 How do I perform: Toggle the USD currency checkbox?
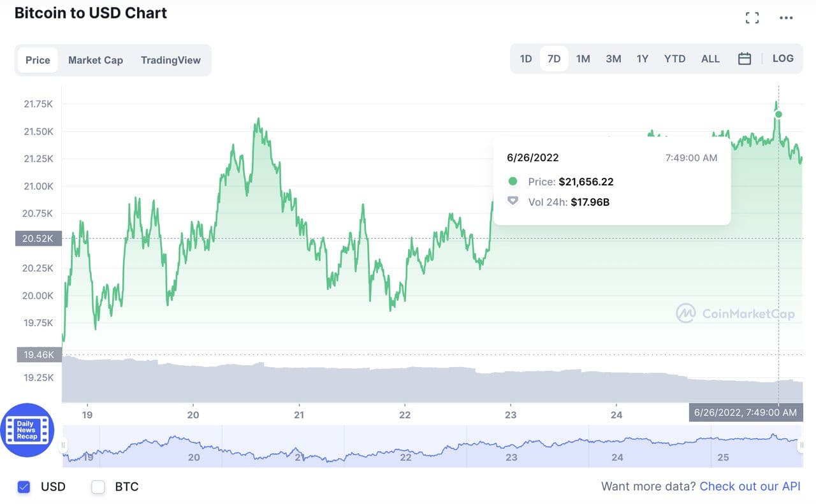click(x=24, y=487)
